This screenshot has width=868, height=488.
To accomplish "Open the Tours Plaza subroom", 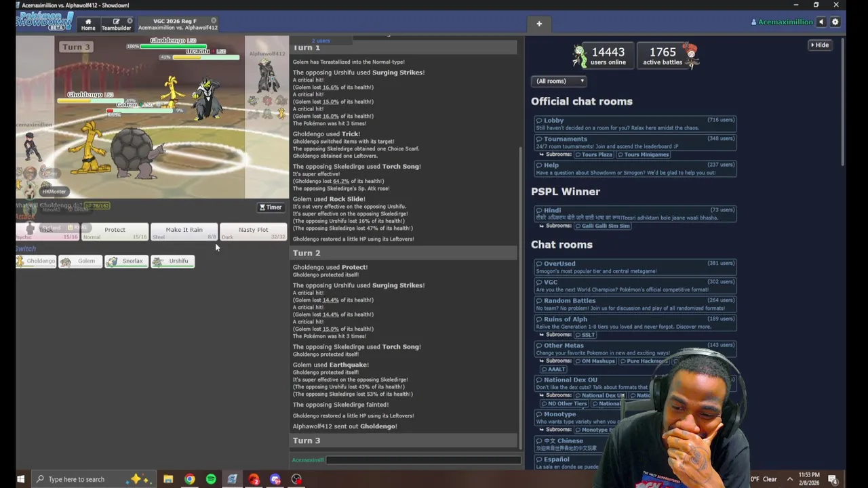I will (594, 155).
